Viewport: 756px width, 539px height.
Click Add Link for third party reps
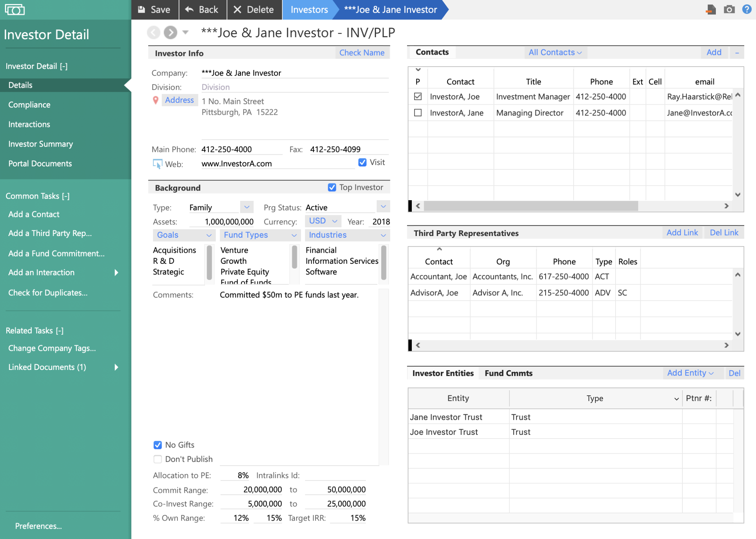coord(682,233)
